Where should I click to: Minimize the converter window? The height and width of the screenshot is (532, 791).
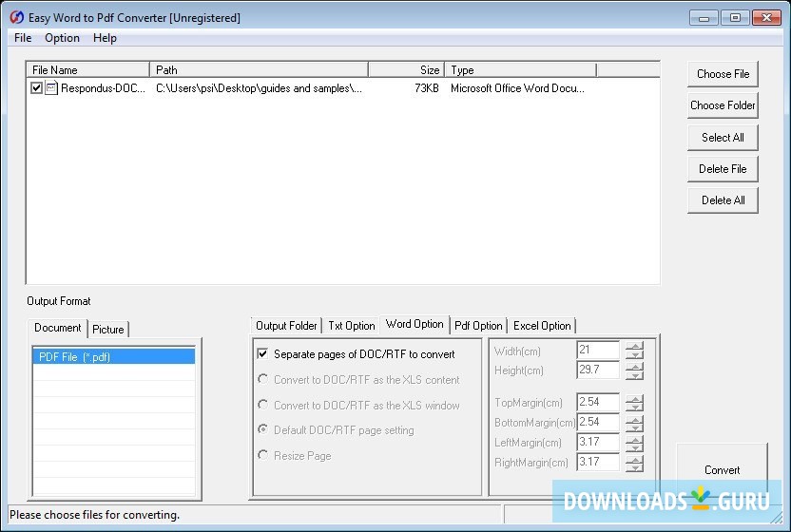click(x=704, y=18)
